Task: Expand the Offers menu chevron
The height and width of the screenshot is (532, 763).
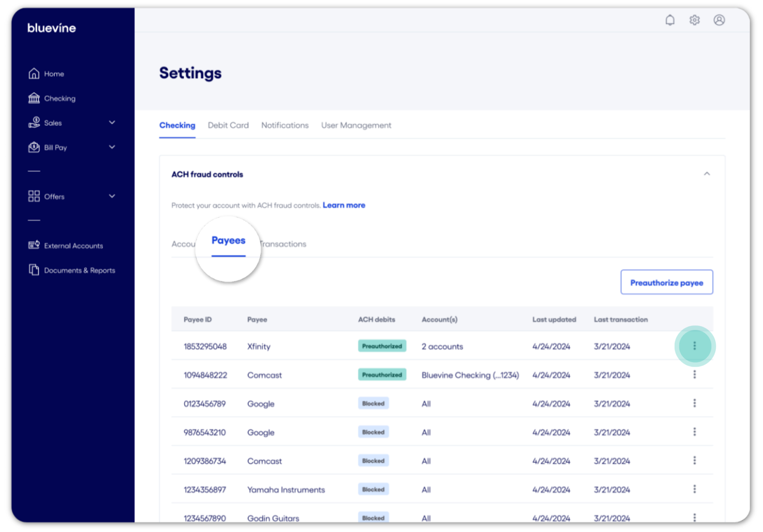Action: point(112,196)
